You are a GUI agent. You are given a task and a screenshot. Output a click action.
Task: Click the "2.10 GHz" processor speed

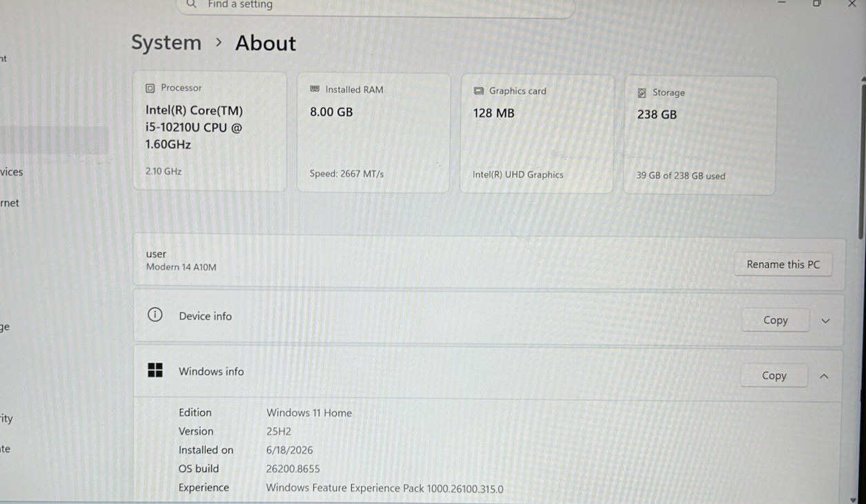point(164,171)
